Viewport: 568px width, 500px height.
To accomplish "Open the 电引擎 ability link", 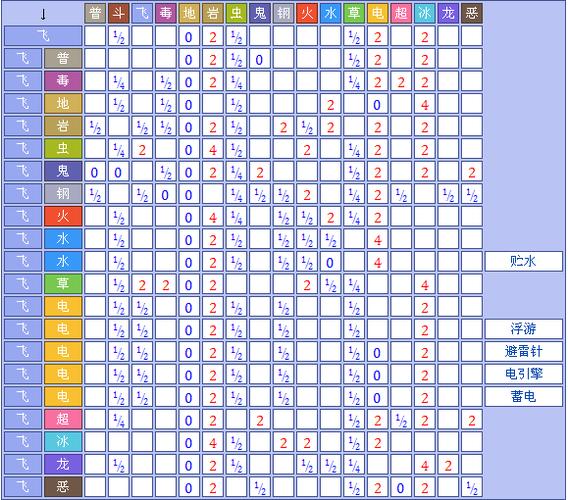I will 523,374.
